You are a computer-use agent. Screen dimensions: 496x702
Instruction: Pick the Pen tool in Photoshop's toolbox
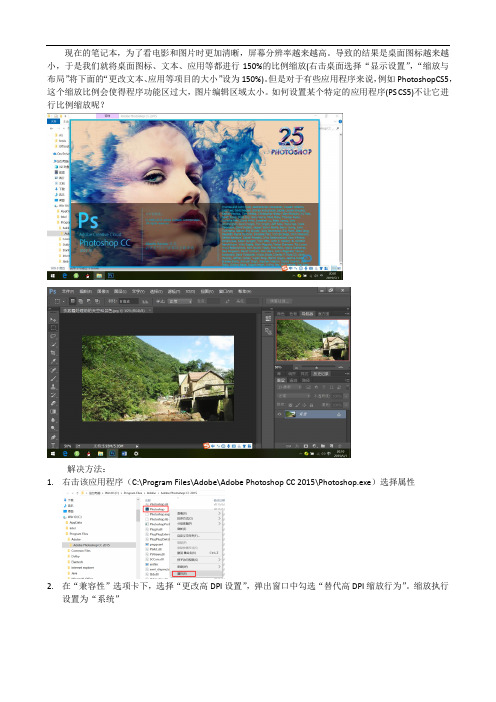pyautogui.click(x=53, y=437)
